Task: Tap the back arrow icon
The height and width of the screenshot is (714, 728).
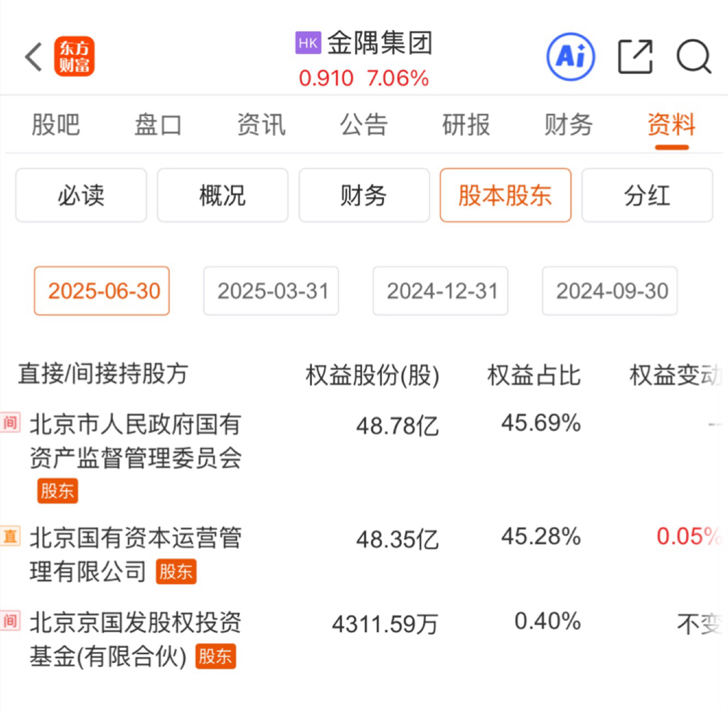Action: pyautogui.click(x=33, y=57)
